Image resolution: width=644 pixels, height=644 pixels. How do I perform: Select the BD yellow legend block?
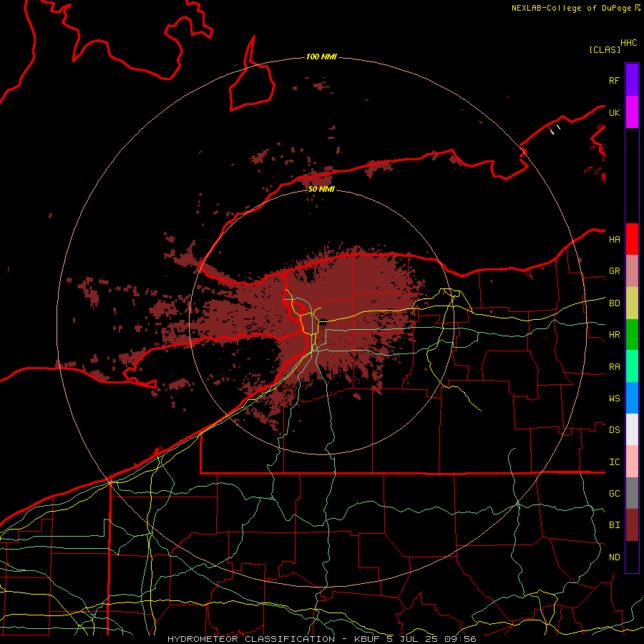[x=632, y=303]
